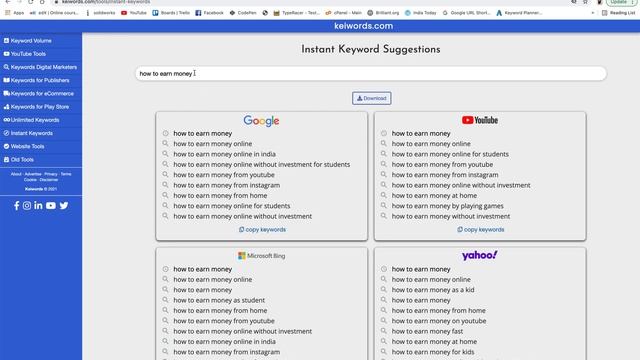Open the Facebook bookmark in bookmarks bar
640x360 pixels.
pos(209,13)
